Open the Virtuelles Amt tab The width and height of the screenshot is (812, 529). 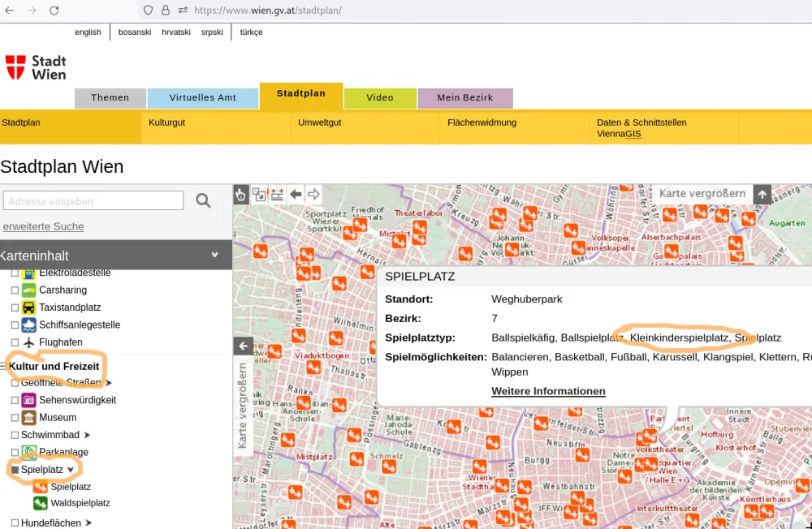pos(202,98)
